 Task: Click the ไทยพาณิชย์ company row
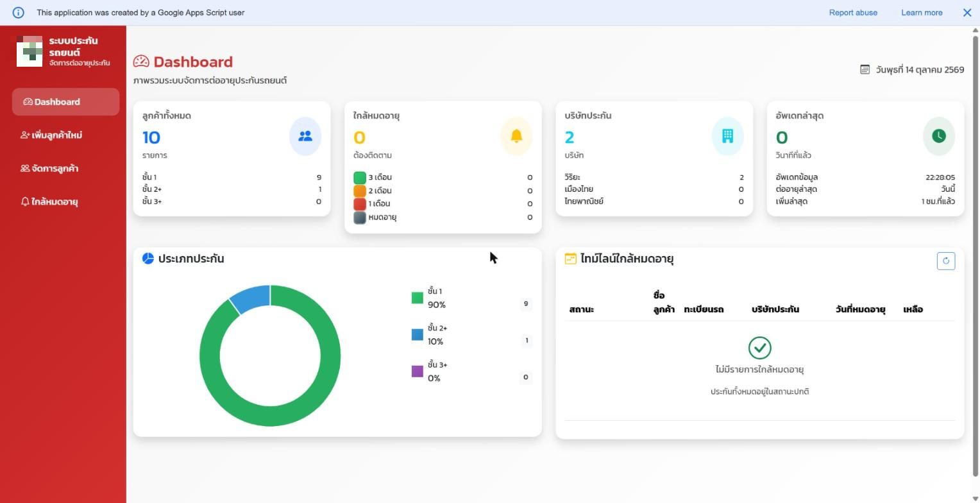click(654, 201)
